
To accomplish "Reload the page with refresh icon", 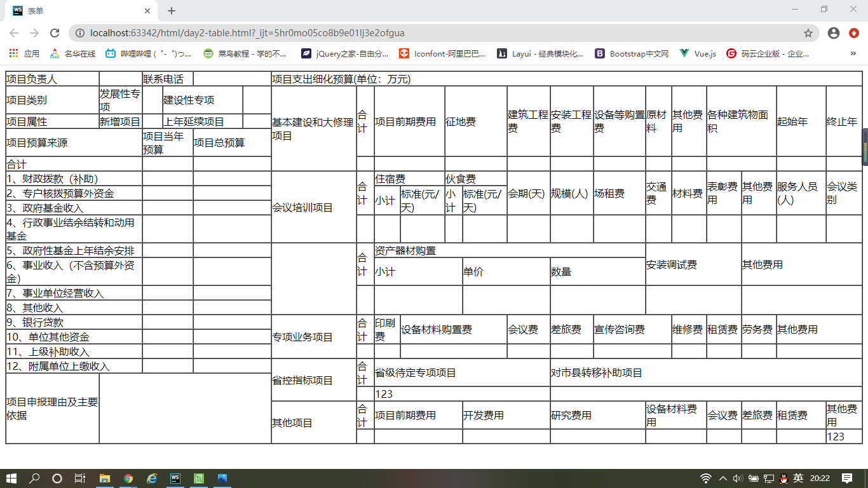I will (x=55, y=33).
